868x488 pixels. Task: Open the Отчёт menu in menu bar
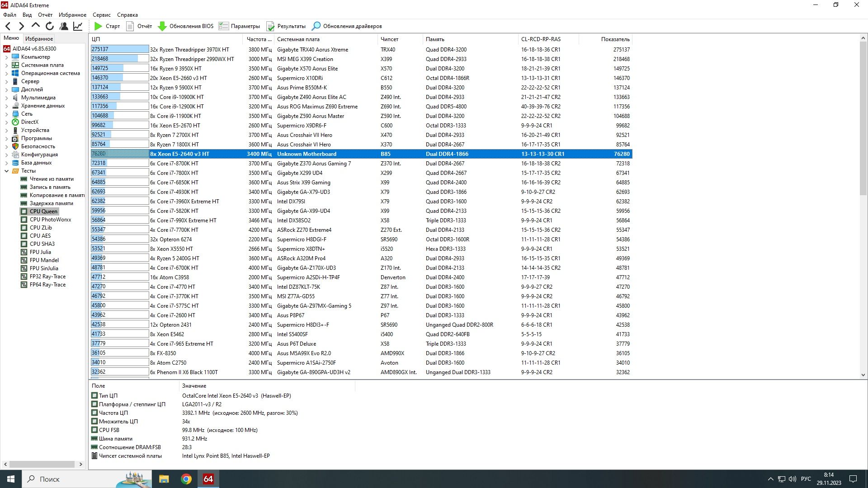click(x=45, y=15)
